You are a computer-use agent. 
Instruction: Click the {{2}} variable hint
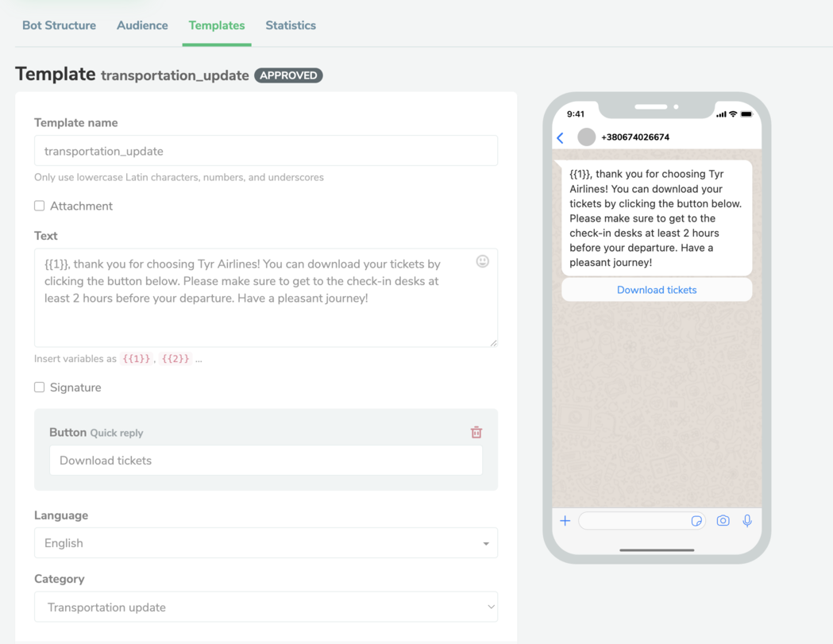(175, 359)
